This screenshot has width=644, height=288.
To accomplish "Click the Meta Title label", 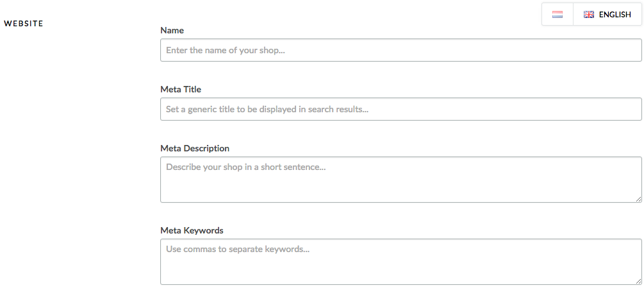I will click(x=181, y=89).
